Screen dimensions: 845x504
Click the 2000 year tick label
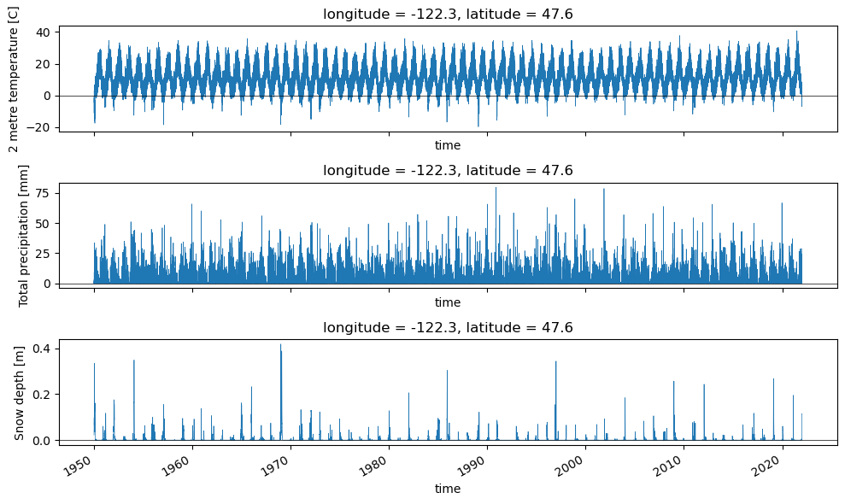point(570,466)
